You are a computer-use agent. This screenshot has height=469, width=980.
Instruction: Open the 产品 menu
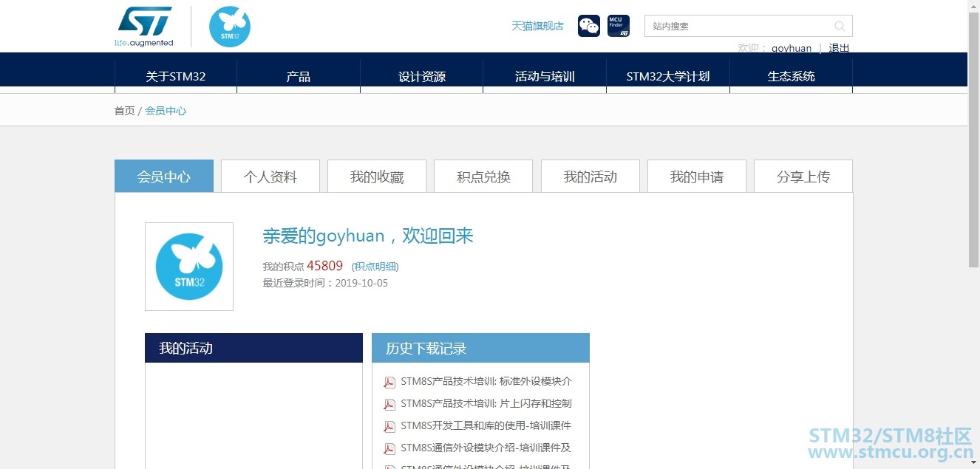(x=299, y=76)
